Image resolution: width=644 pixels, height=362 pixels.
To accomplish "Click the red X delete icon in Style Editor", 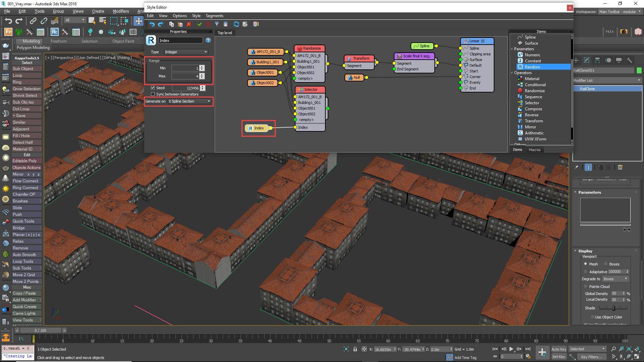I will pyautogui.click(x=189, y=24).
